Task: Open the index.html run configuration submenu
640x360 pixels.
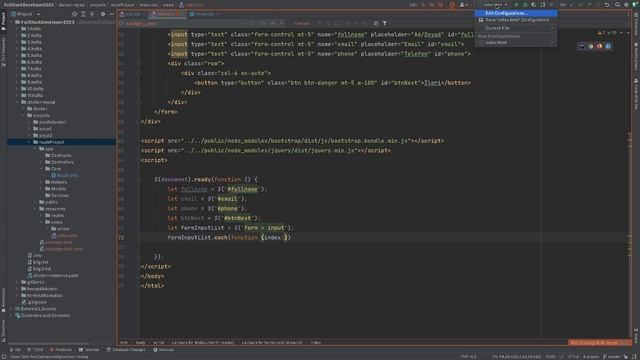Action: point(515,42)
